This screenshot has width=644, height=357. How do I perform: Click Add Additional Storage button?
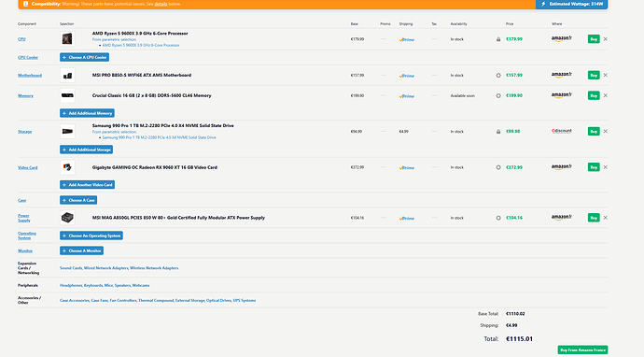coord(86,150)
